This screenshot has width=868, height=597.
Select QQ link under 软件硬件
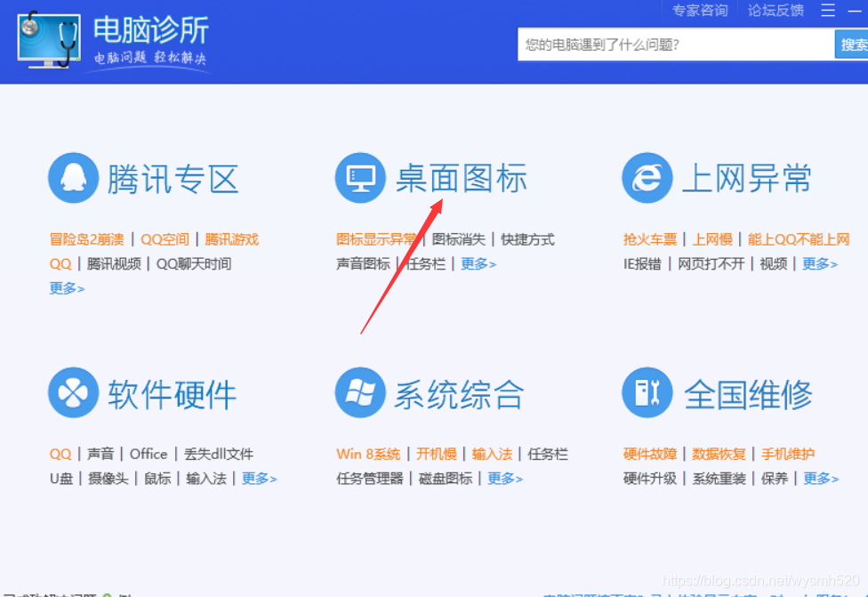coord(60,454)
